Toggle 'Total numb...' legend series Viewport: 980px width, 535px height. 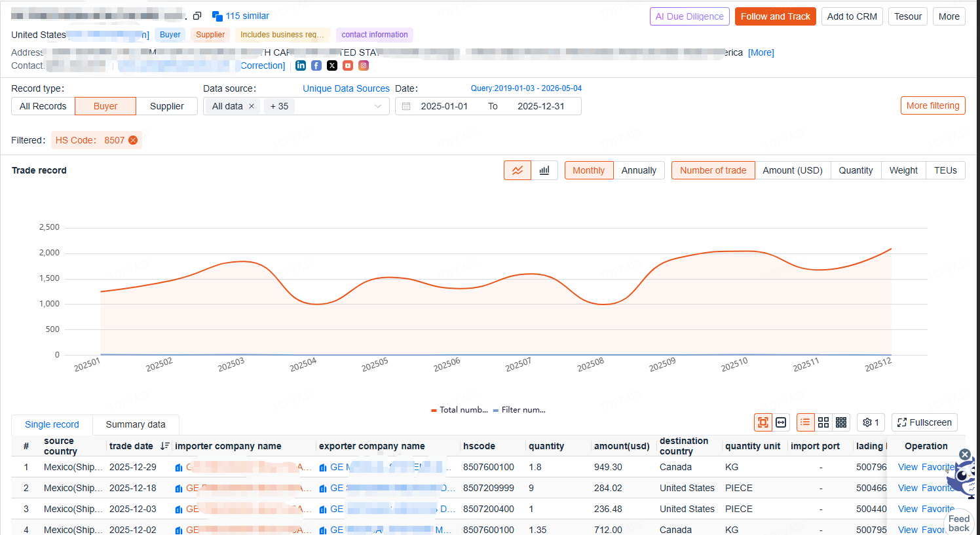coord(460,410)
